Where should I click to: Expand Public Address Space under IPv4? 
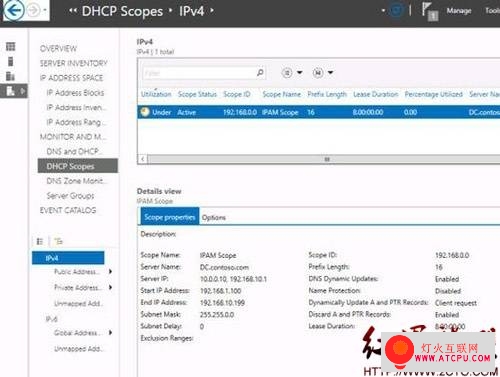click(110, 272)
